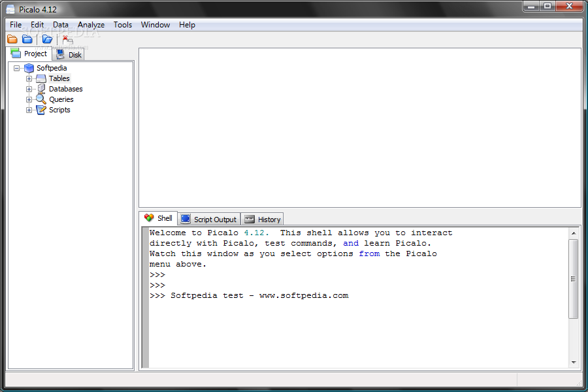
Task: Click the Picalo application icon in title bar
Action: pos(10,9)
